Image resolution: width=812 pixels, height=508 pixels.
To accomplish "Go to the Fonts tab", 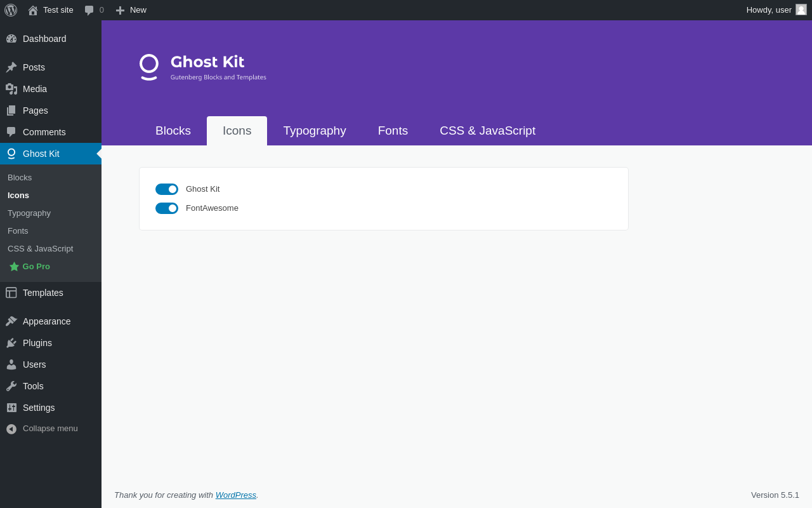I will [393, 131].
